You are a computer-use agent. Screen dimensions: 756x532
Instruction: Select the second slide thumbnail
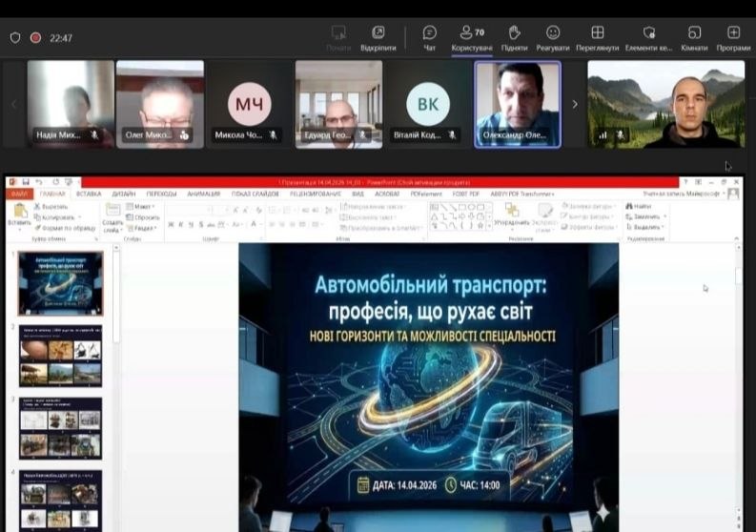click(x=60, y=357)
